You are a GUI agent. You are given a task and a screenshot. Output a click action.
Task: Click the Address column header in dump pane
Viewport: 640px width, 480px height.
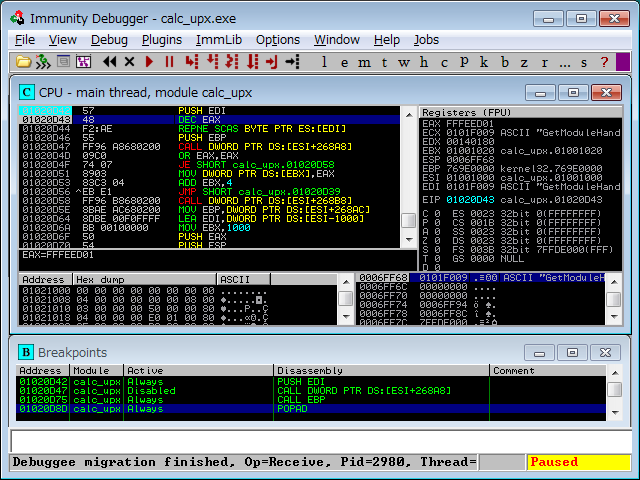[x=45, y=280]
